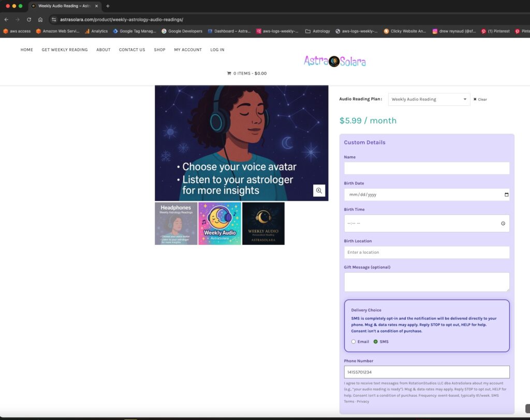Clear the selected audio reading plan
This screenshot has width=530, height=420.
click(480, 99)
